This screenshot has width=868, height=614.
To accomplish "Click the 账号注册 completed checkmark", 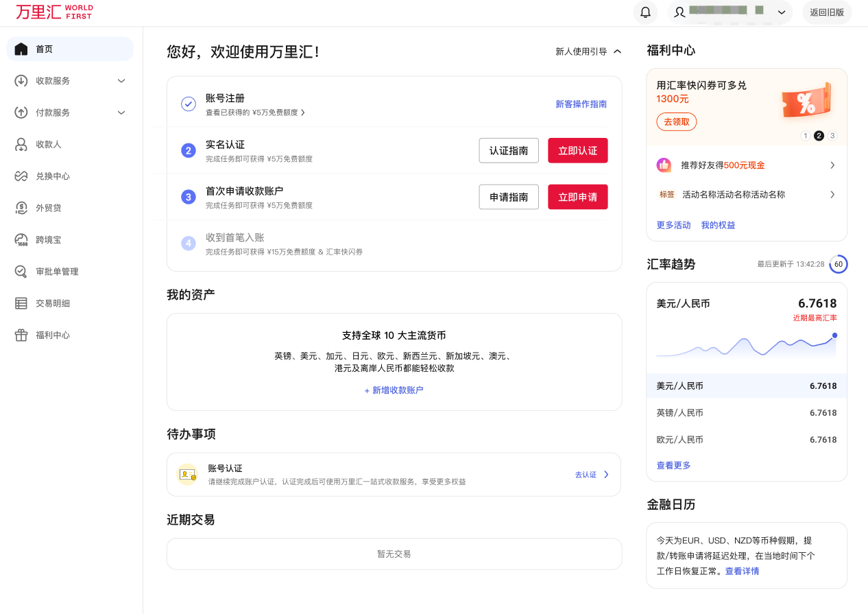I will tap(189, 104).
